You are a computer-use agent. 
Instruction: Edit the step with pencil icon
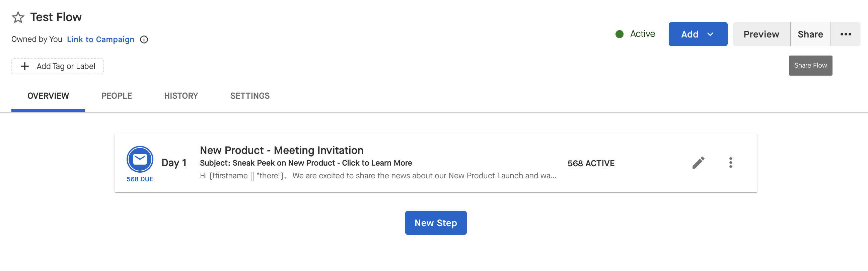point(698,163)
